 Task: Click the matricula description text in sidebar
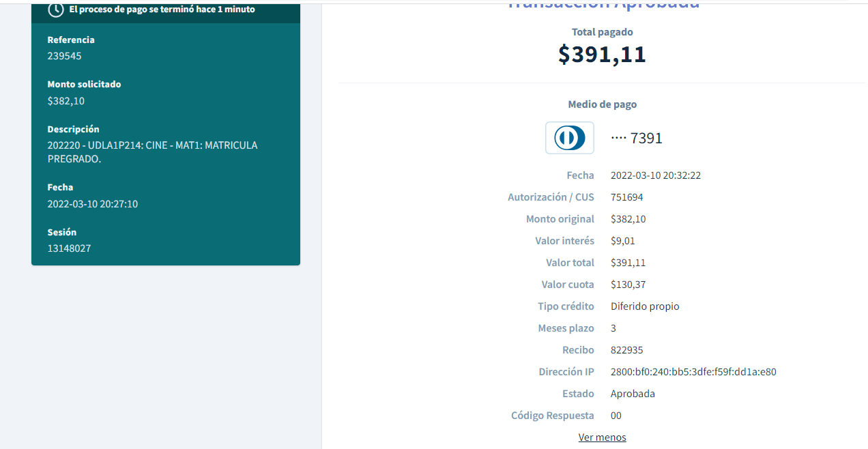[x=152, y=152]
